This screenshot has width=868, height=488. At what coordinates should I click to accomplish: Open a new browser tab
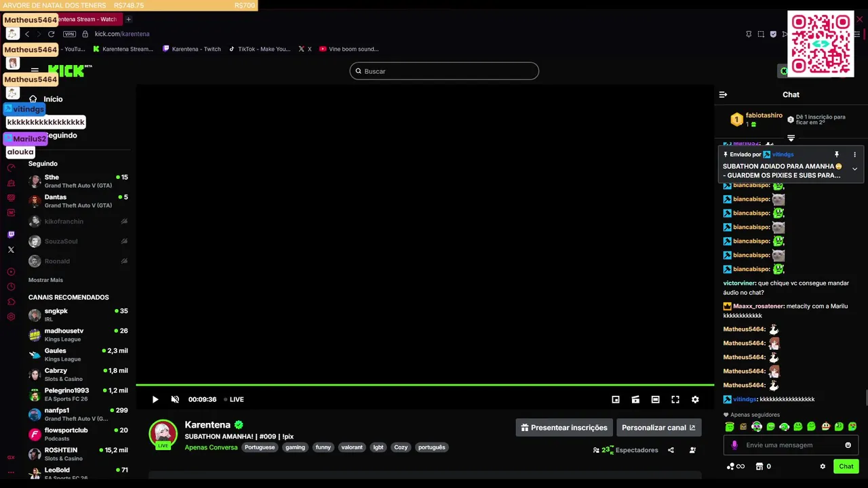pos(128,19)
